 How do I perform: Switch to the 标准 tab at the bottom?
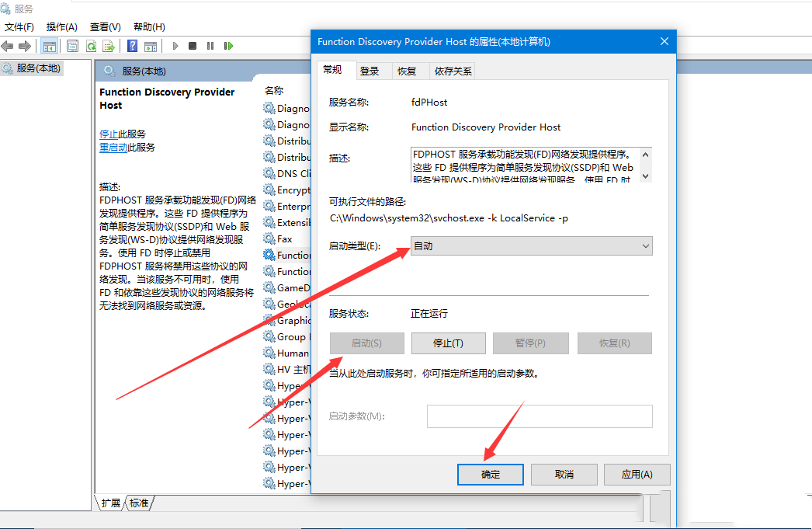tap(138, 503)
